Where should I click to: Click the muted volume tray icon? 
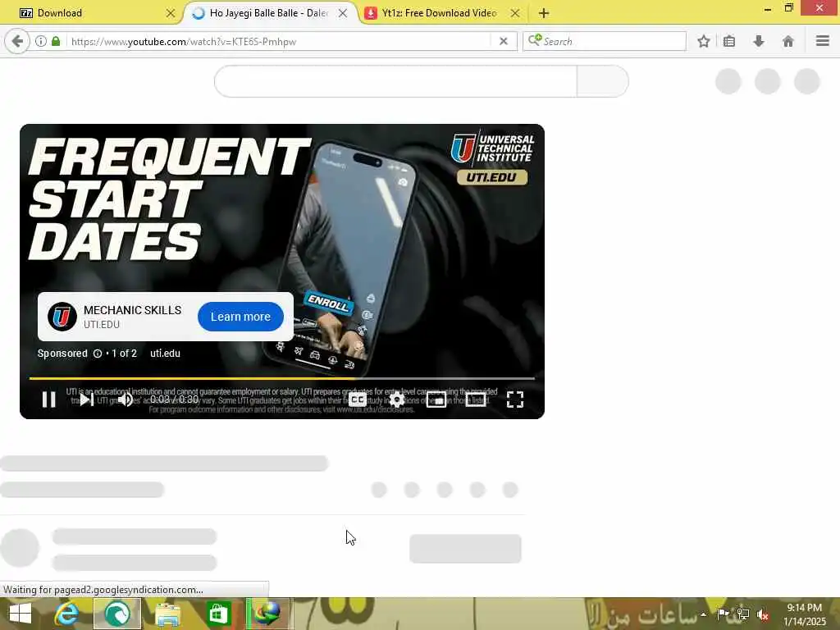763,614
